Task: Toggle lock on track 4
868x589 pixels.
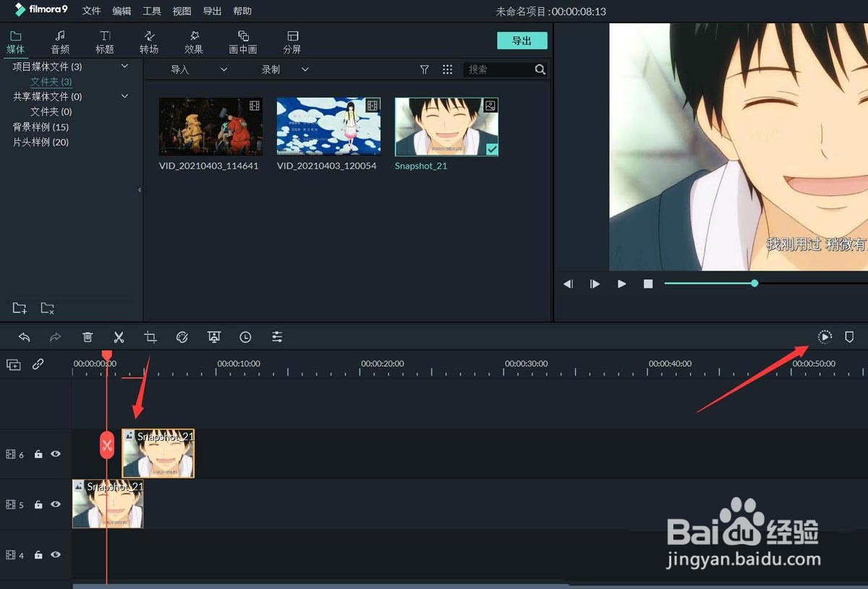Action: pyautogui.click(x=38, y=555)
